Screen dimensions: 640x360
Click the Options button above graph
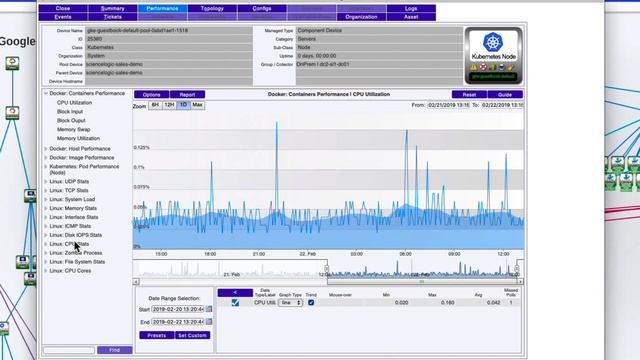[151, 94]
